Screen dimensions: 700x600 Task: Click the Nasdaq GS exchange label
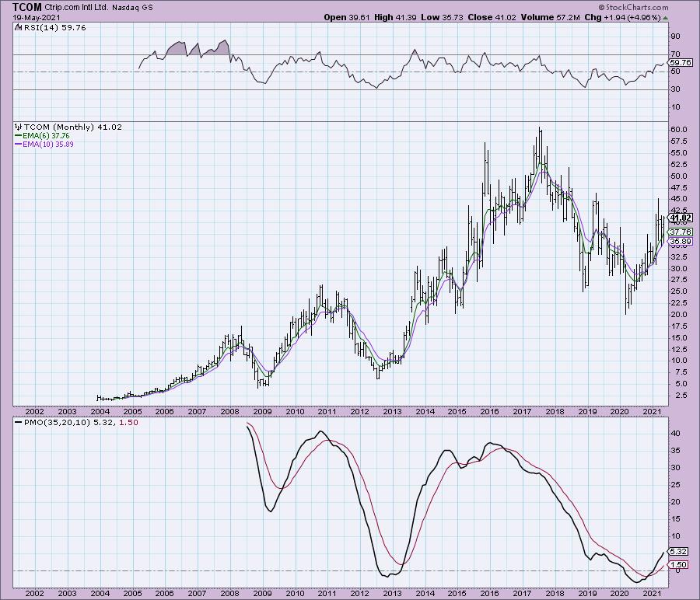132,8
